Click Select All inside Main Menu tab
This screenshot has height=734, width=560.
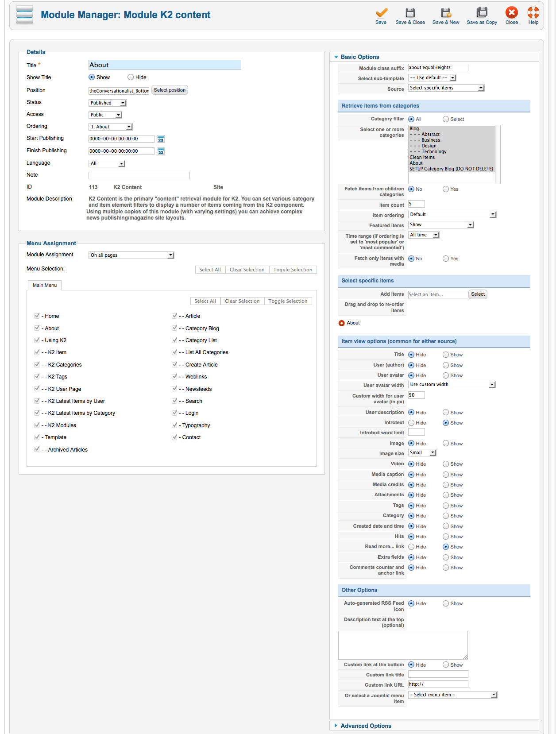tap(205, 301)
